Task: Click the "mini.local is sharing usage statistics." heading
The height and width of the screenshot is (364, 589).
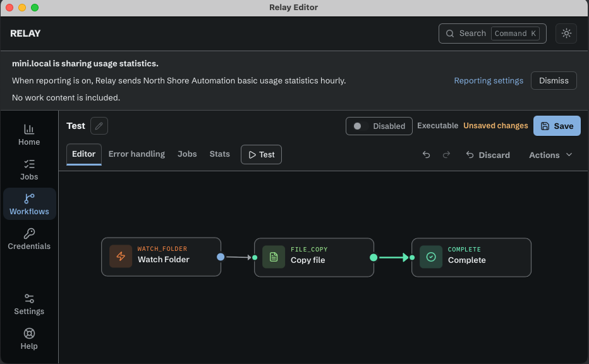Action: pyautogui.click(x=85, y=63)
